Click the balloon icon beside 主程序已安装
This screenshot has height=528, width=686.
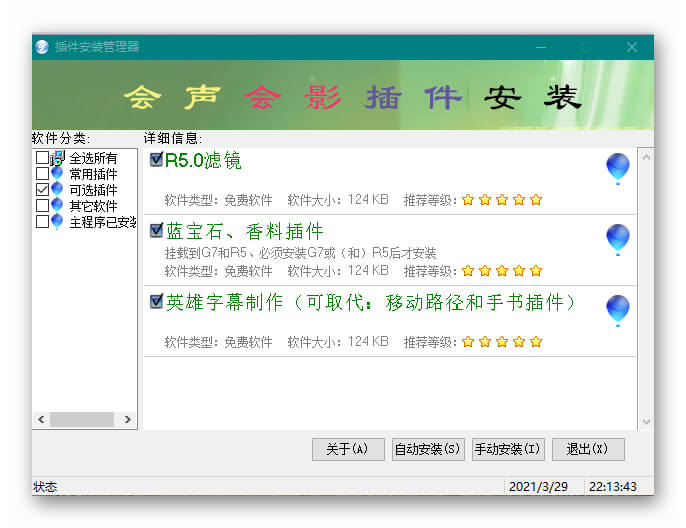pyautogui.click(x=57, y=222)
